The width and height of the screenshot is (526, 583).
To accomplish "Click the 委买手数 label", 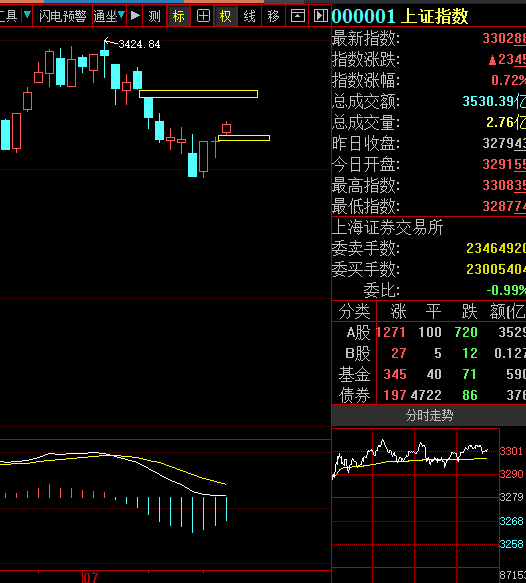I will [x=366, y=269].
